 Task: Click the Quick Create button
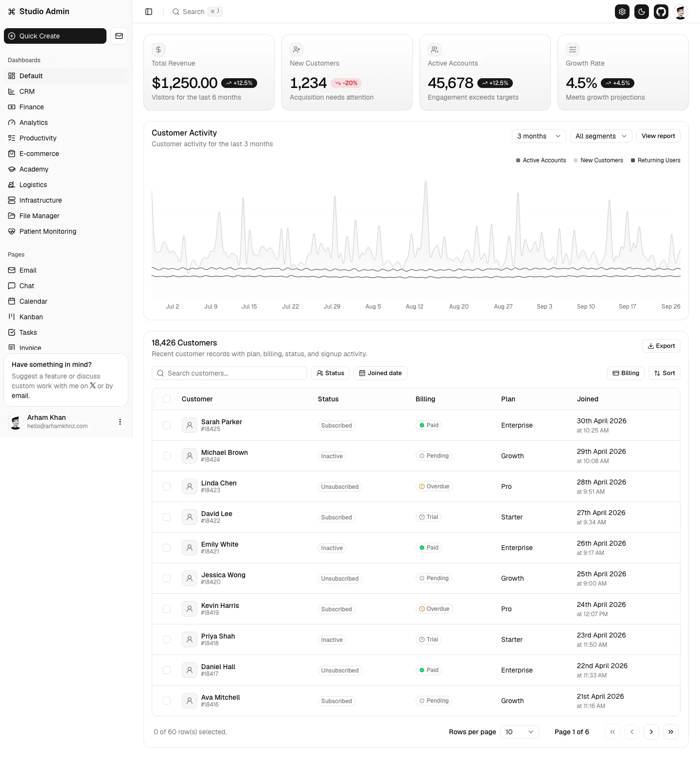pyautogui.click(x=55, y=36)
